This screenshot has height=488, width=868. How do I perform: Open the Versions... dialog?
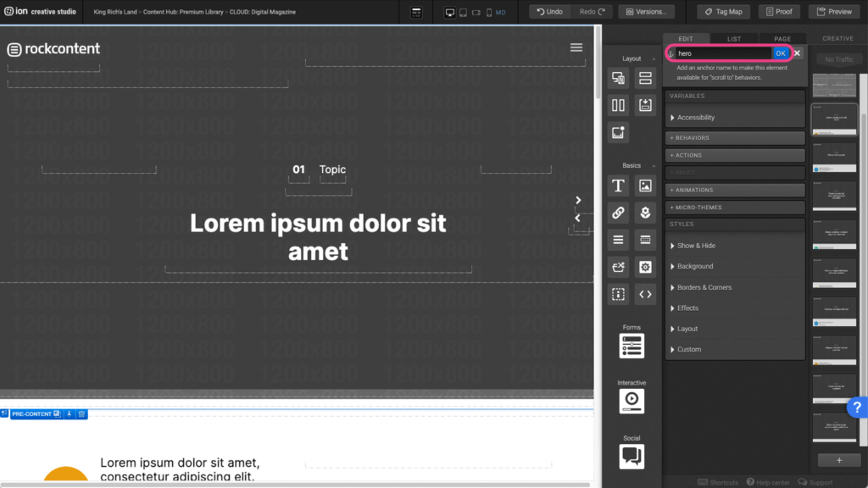click(x=646, y=12)
